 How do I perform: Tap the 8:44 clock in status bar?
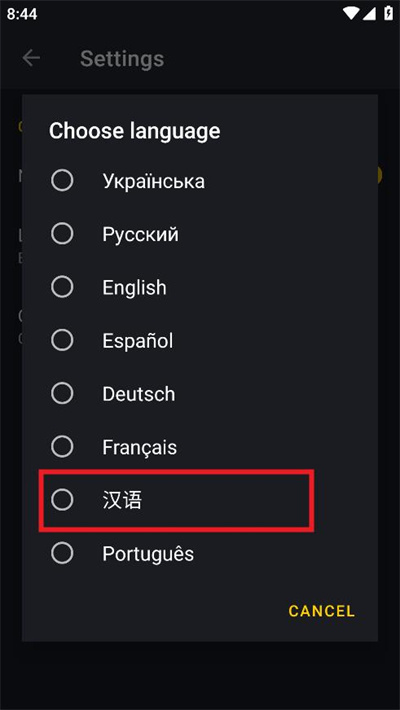tap(22, 14)
